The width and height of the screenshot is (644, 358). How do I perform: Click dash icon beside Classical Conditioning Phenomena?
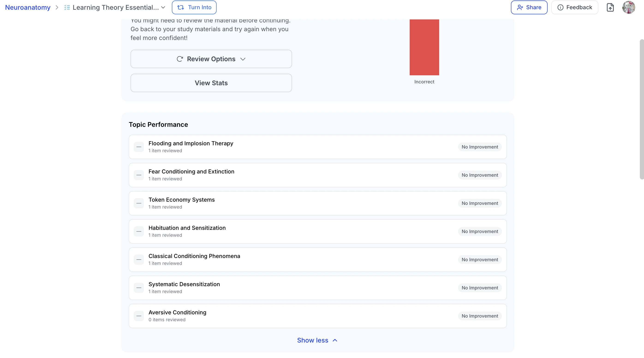pyautogui.click(x=139, y=260)
